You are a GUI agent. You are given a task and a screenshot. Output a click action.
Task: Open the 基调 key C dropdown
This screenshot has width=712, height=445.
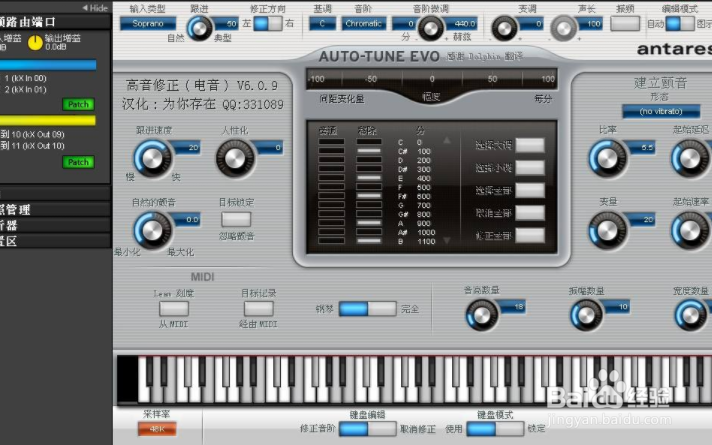pos(322,24)
